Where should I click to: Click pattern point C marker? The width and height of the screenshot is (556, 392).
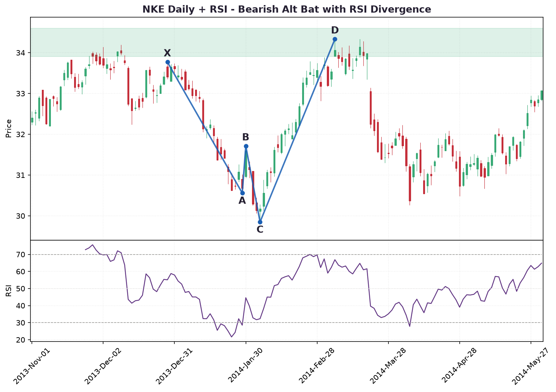pyautogui.click(x=260, y=222)
